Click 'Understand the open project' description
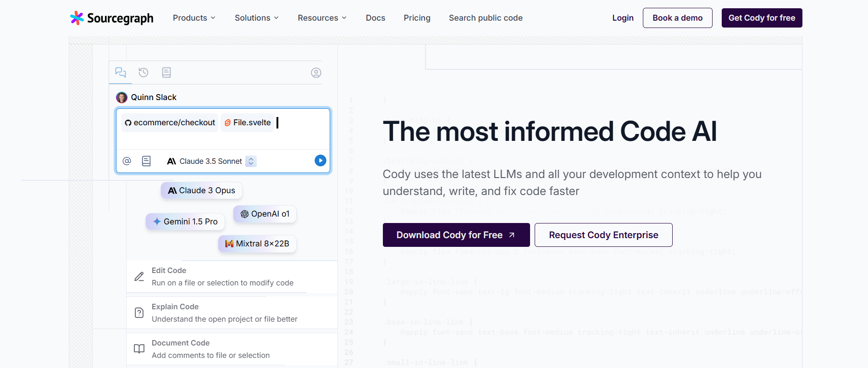 point(225,319)
